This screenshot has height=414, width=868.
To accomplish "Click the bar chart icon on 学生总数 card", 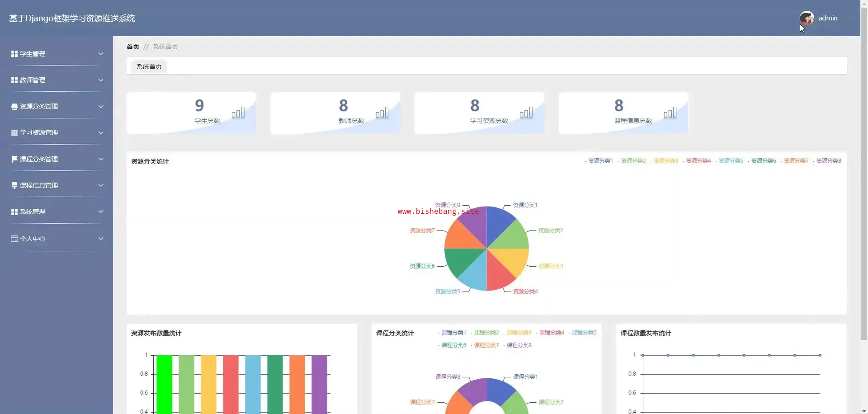I will [238, 113].
